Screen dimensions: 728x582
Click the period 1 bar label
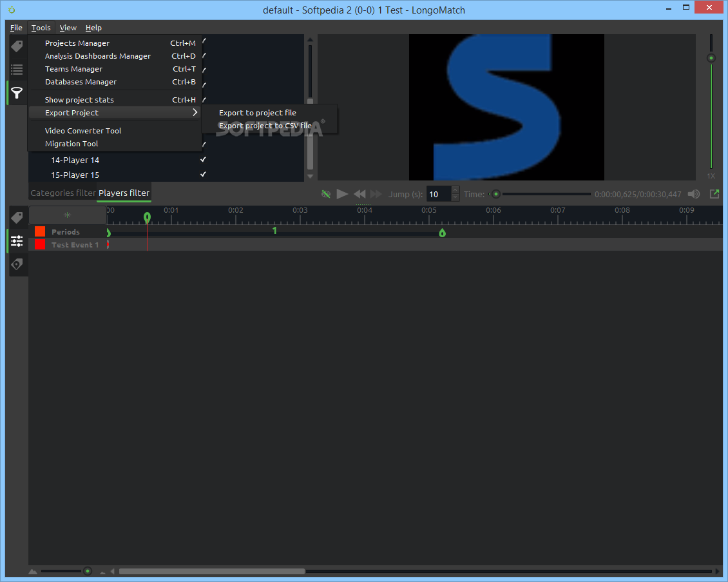pyautogui.click(x=275, y=230)
